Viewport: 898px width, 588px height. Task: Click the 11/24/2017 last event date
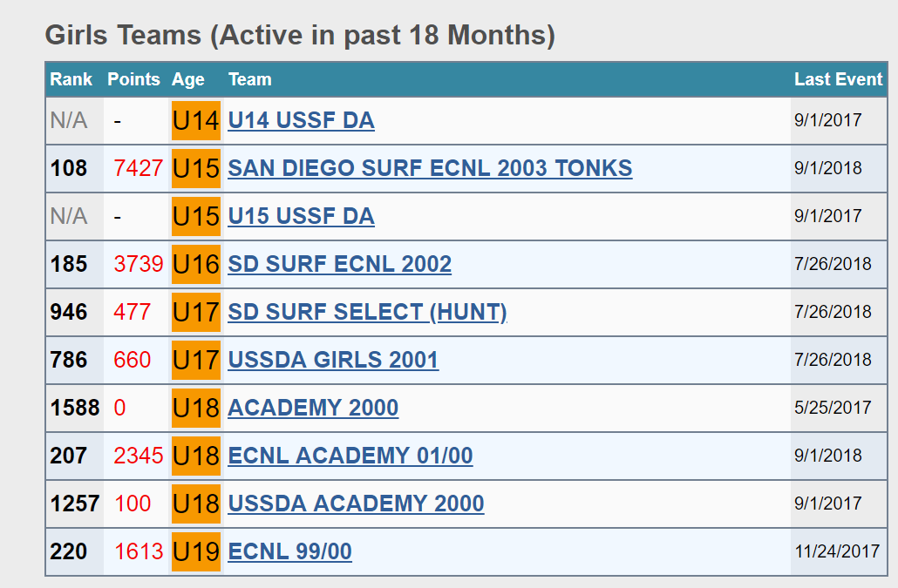click(837, 551)
